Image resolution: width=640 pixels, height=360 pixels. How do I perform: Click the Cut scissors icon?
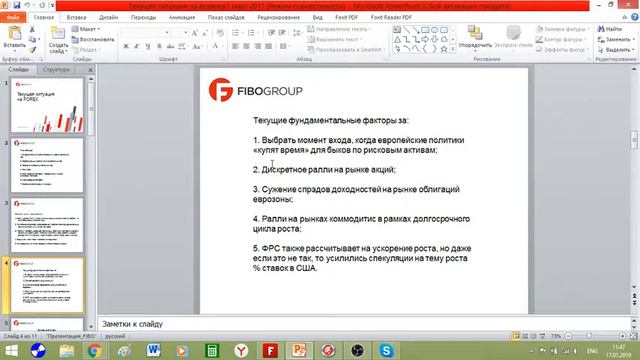[32, 29]
